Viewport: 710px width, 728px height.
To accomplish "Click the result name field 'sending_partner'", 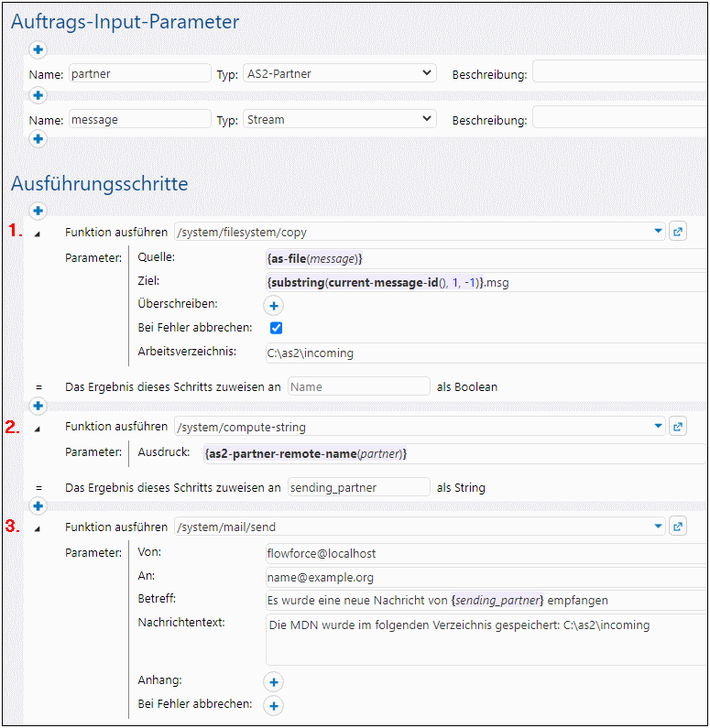I will (358, 487).
